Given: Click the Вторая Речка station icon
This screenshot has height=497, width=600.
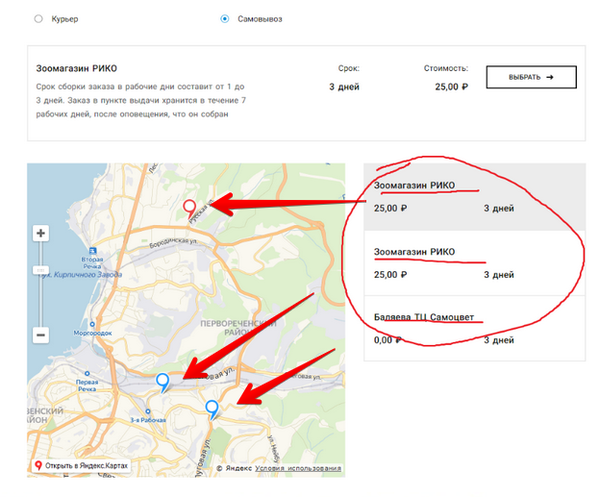Looking at the screenshot, I should point(93,251).
